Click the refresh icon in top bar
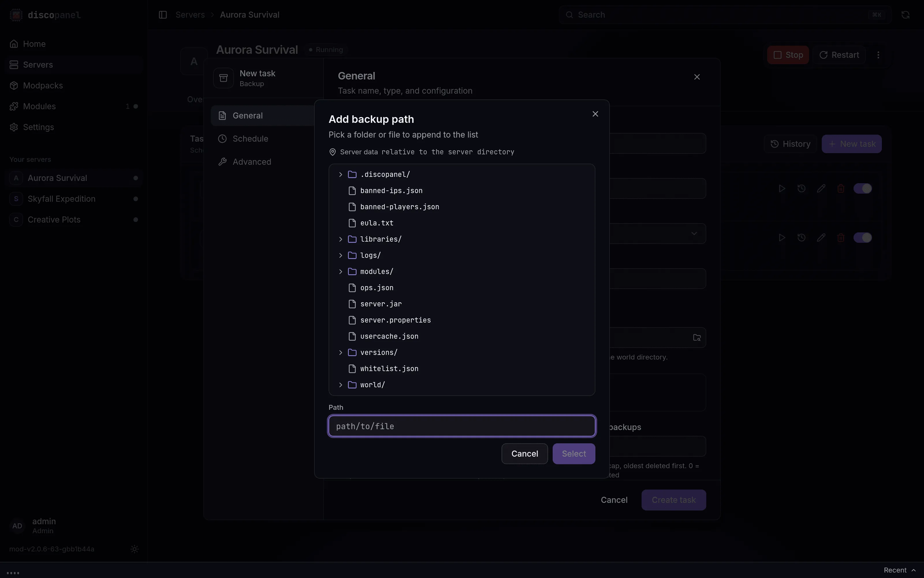Viewport: 924px width, 578px height. pos(905,15)
